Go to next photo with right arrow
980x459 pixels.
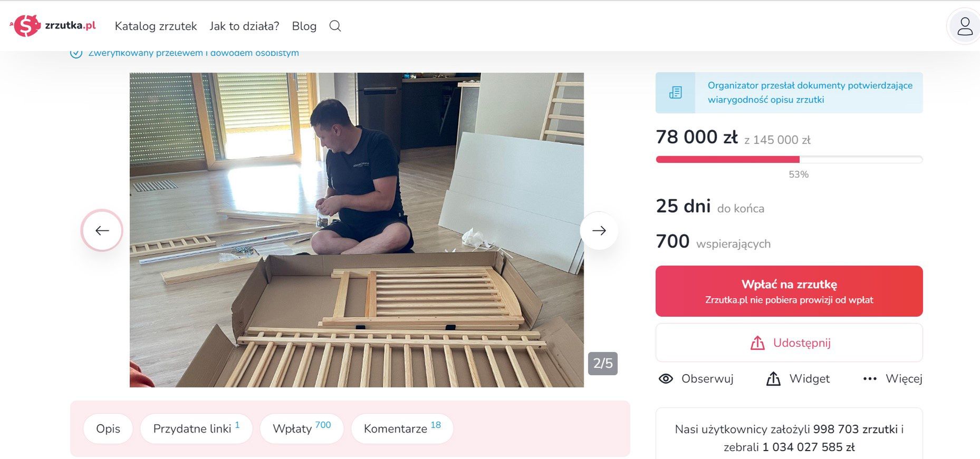[x=599, y=230]
